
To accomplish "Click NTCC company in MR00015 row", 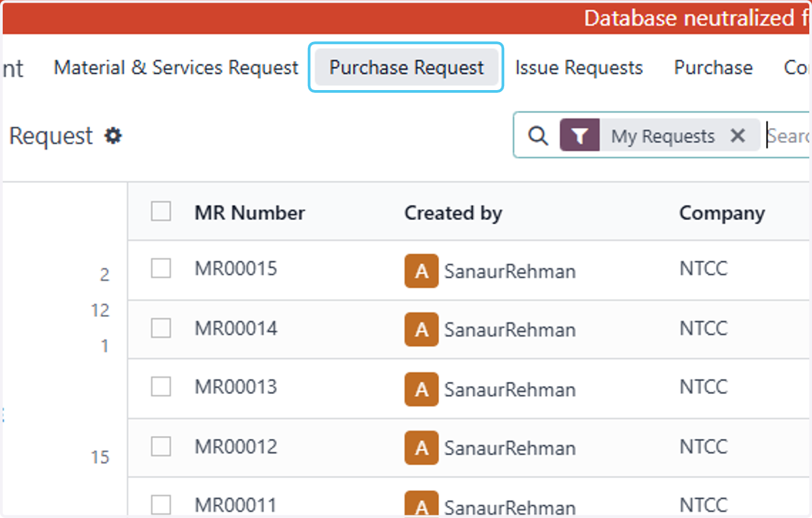I will [704, 269].
